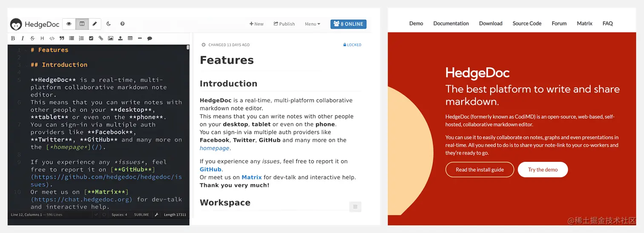
Task: Insert a blockquote with the quotes icon
Action: click(x=62, y=38)
